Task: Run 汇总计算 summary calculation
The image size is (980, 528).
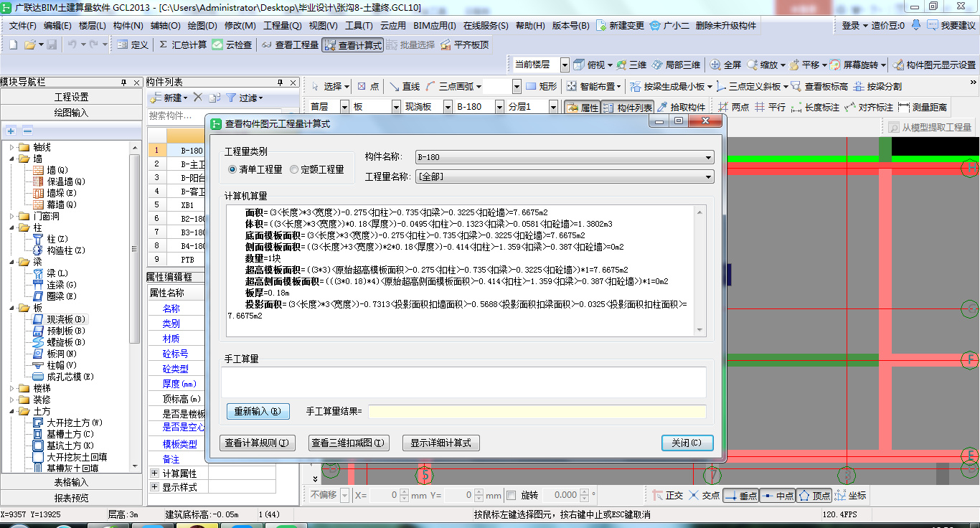Action: pyautogui.click(x=182, y=44)
